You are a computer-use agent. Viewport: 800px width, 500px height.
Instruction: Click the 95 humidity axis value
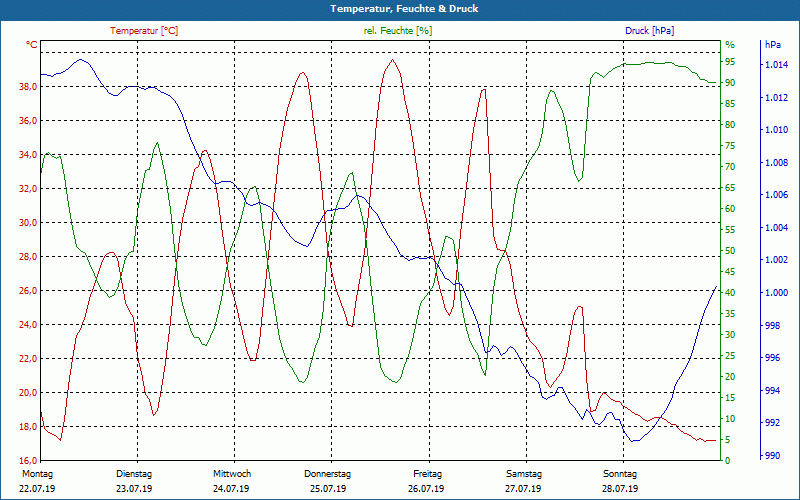click(x=730, y=62)
